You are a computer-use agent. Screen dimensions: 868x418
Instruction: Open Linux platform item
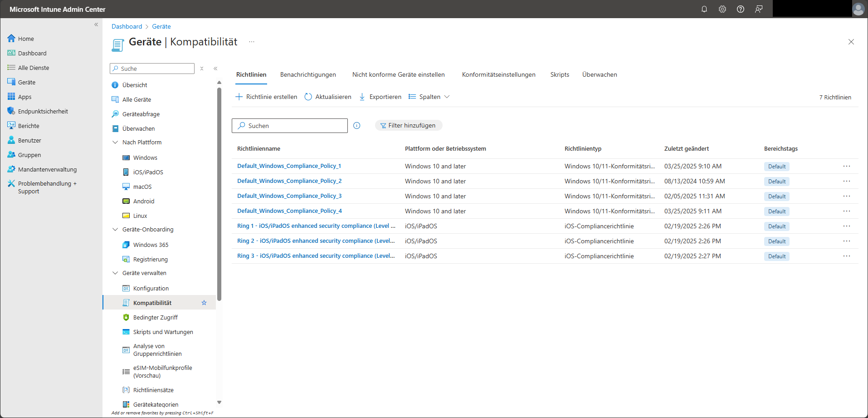140,216
